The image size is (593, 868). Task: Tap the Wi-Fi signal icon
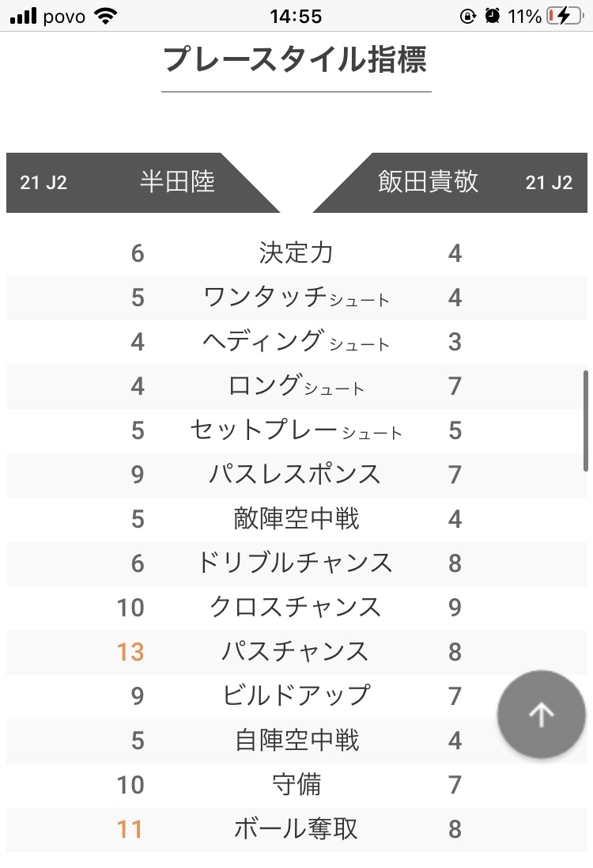103,16
